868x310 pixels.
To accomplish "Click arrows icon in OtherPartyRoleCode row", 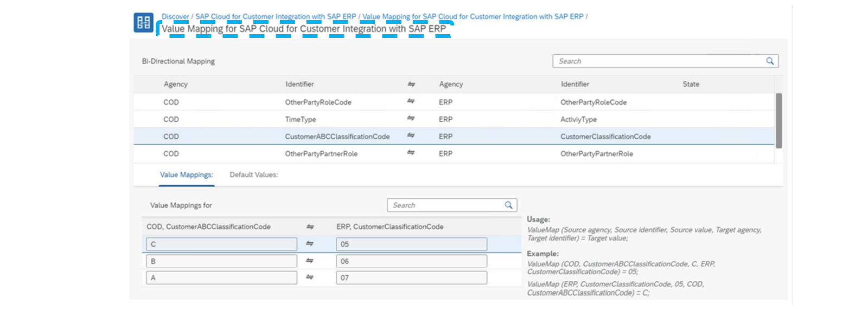I will pos(411,101).
